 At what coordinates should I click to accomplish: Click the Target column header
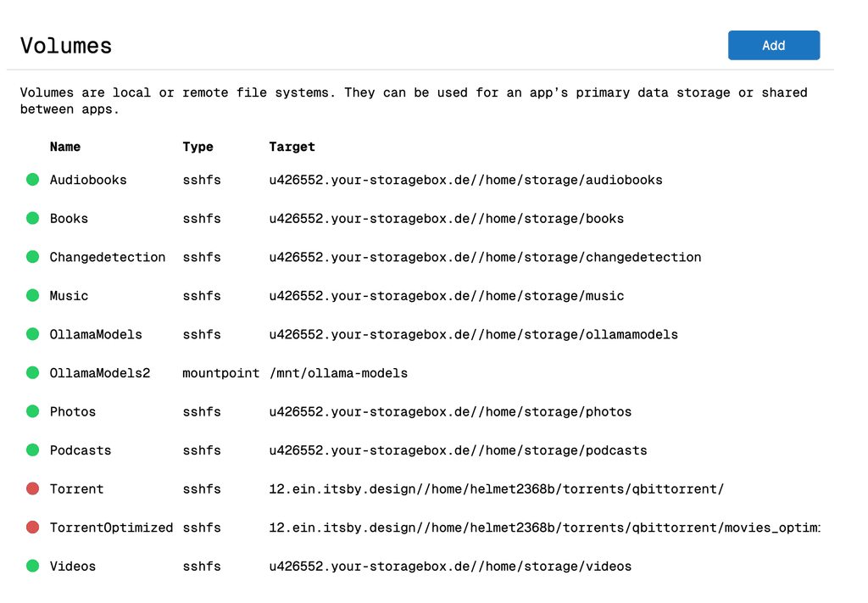(292, 147)
